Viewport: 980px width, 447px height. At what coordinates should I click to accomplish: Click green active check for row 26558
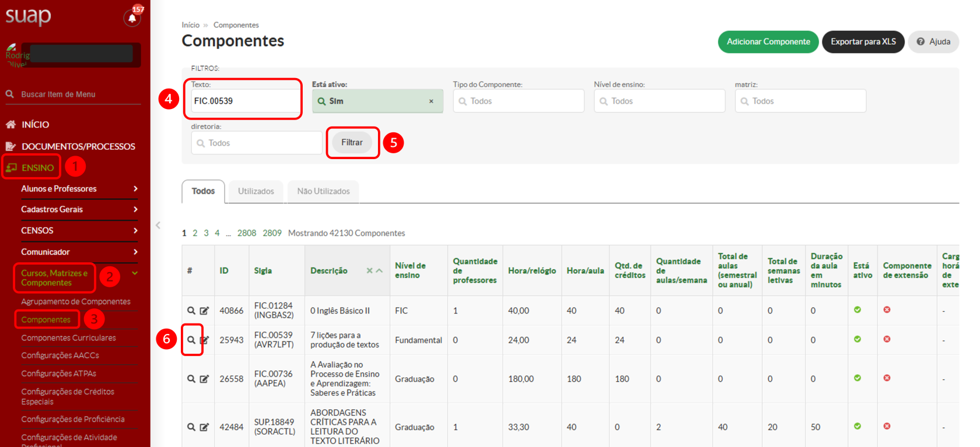(x=857, y=378)
